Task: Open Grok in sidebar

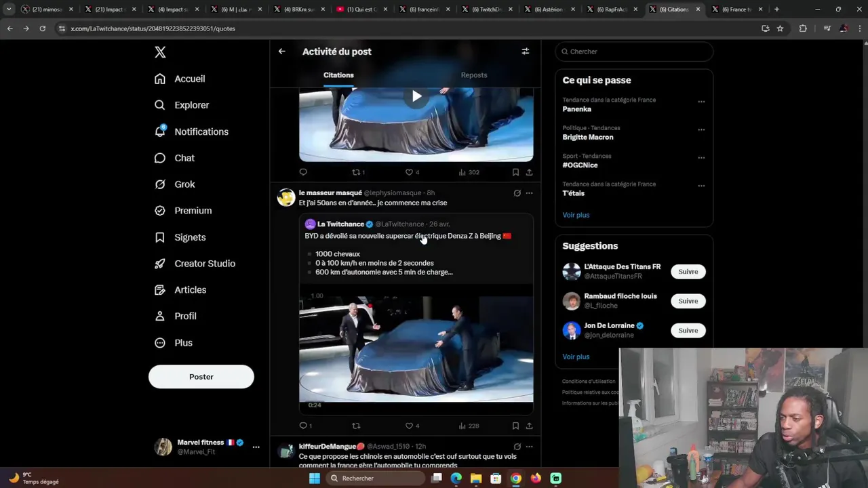Action: (x=174, y=184)
